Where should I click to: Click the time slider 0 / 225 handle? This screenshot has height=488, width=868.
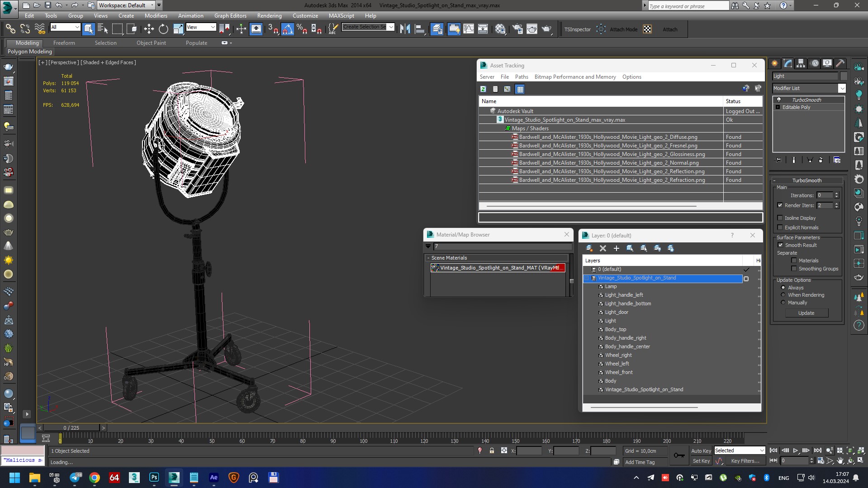click(71, 428)
